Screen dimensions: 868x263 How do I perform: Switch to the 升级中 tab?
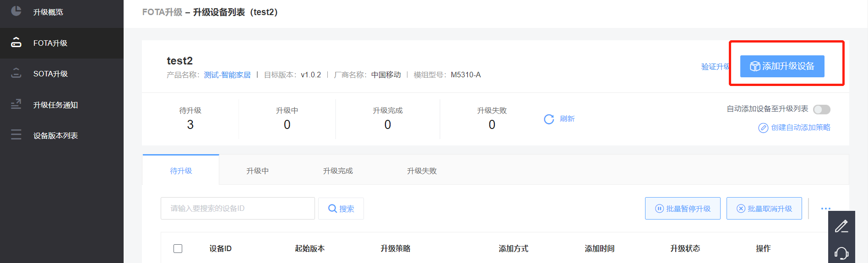pos(257,171)
